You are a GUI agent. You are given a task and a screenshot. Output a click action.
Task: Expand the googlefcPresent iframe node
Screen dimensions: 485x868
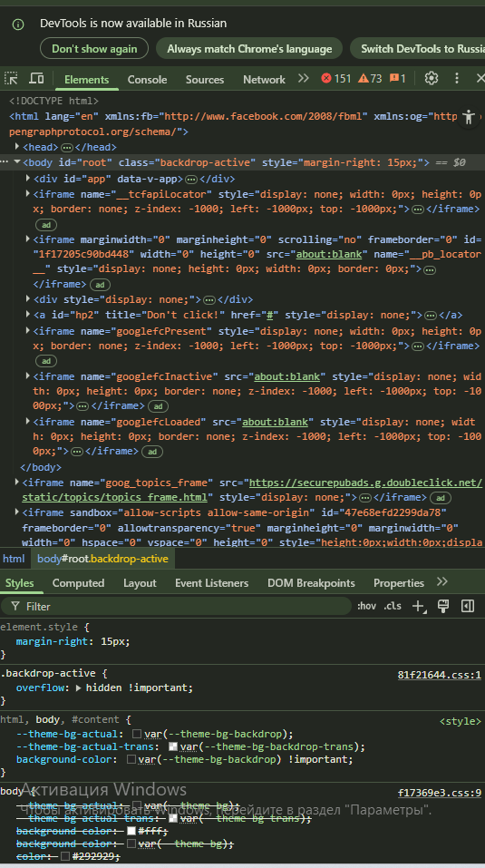coord(28,330)
